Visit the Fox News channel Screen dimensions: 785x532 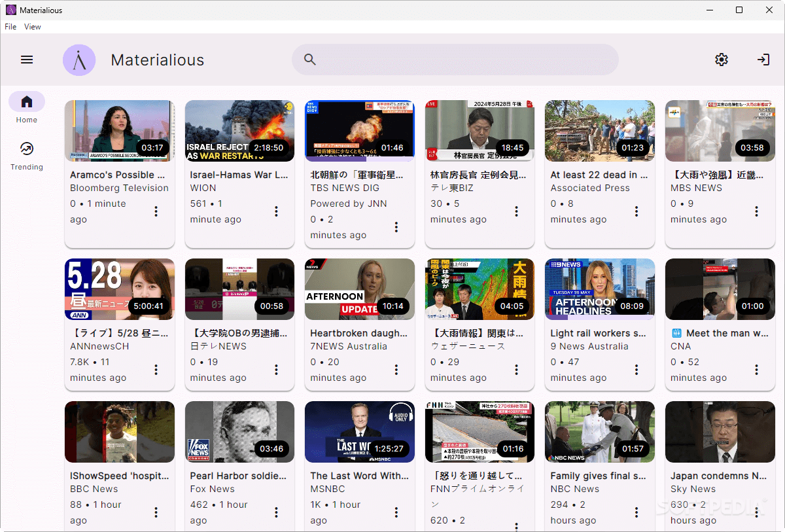(x=213, y=489)
